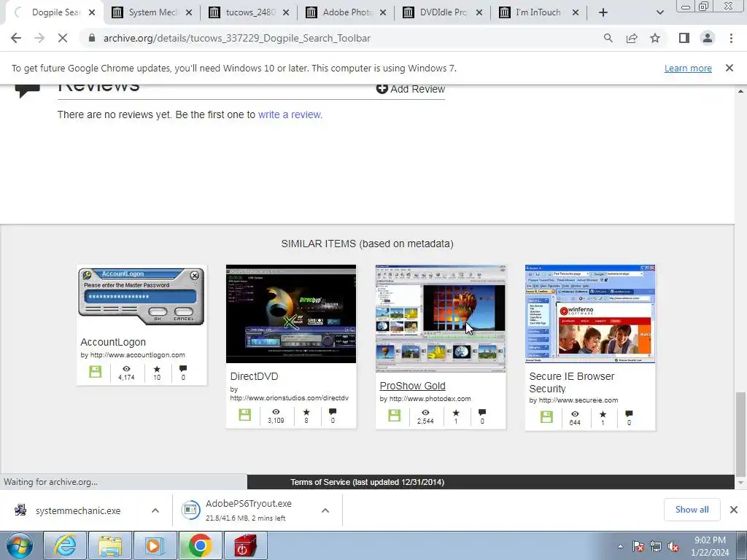Open the tab search chevron
The width and height of the screenshot is (747, 560).
659,12
